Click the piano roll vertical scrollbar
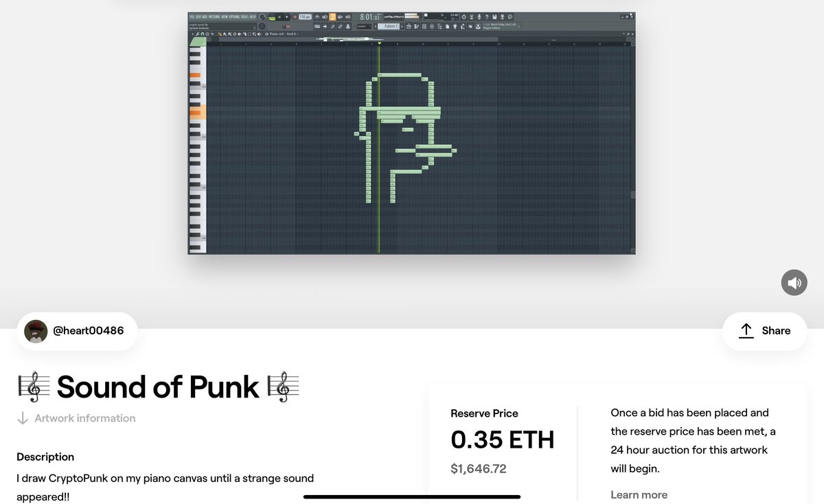Screen dimensions: 824x504 click(x=633, y=195)
